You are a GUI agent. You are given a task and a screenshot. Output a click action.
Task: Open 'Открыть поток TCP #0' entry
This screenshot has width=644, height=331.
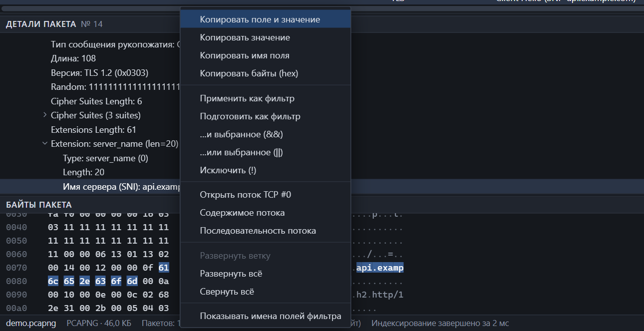coord(265,195)
